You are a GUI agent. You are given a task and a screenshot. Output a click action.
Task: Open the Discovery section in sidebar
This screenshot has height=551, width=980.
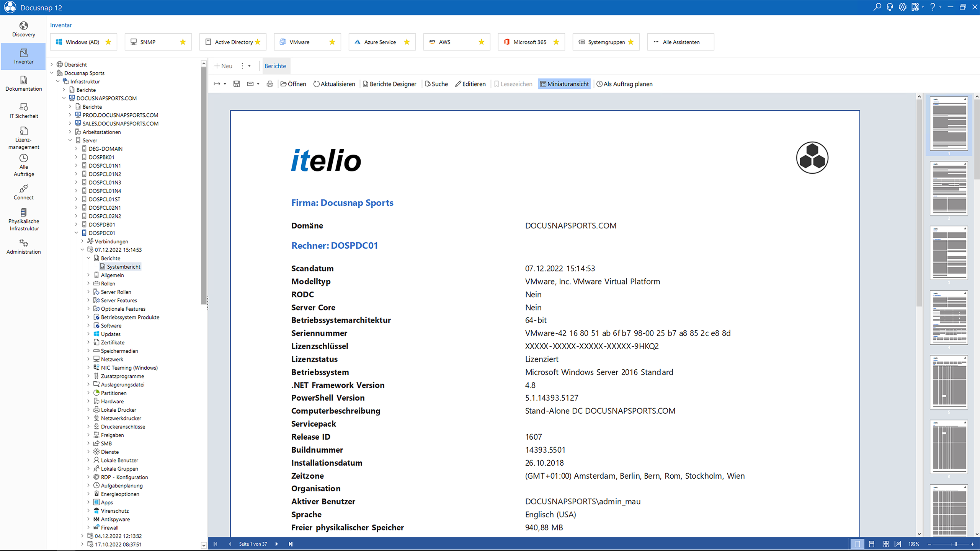click(x=23, y=29)
